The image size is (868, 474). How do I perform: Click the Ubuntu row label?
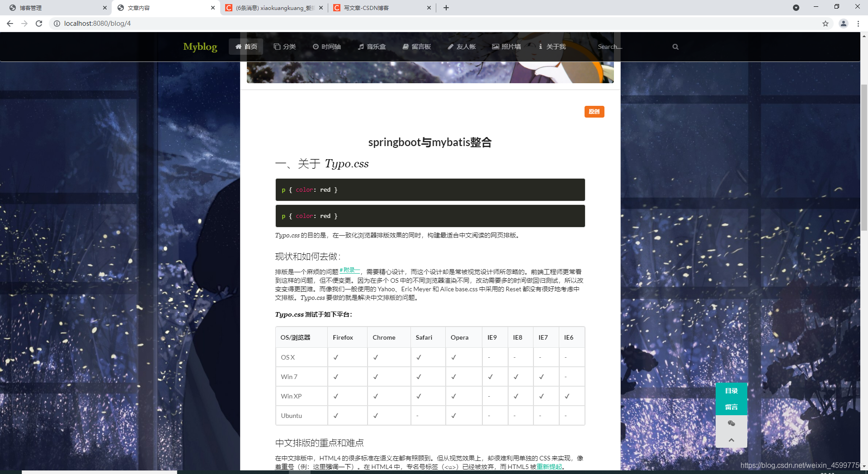click(x=291, y=416)
